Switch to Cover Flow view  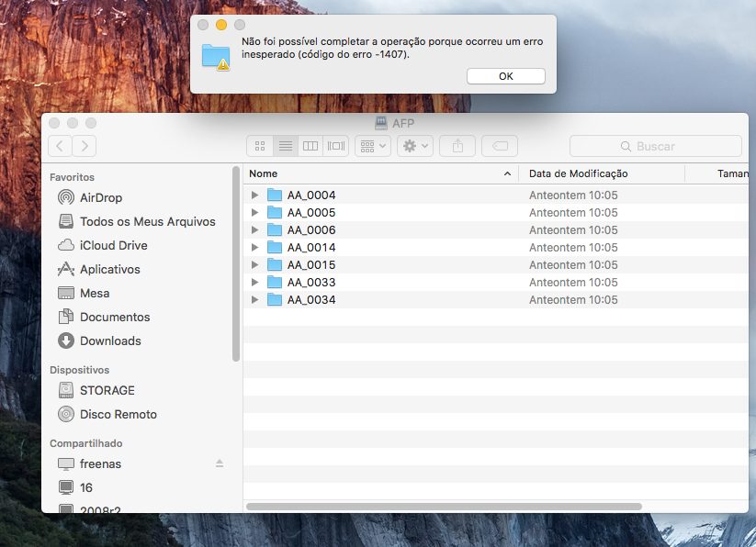pyautogui.click(x=335, y=146)
